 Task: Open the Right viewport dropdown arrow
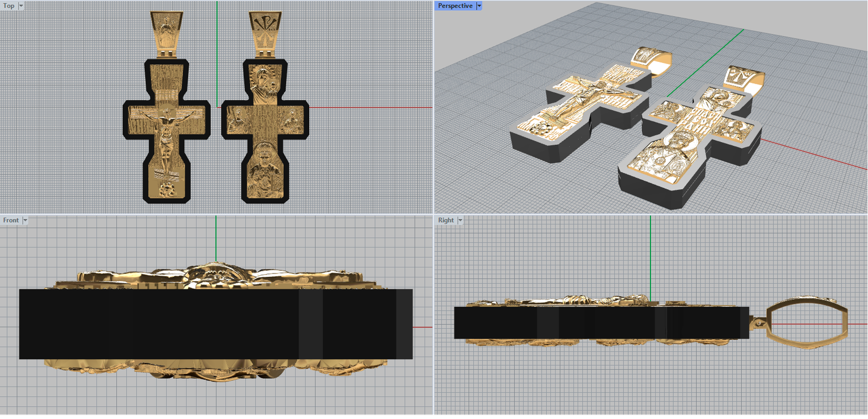coord(460,220)
